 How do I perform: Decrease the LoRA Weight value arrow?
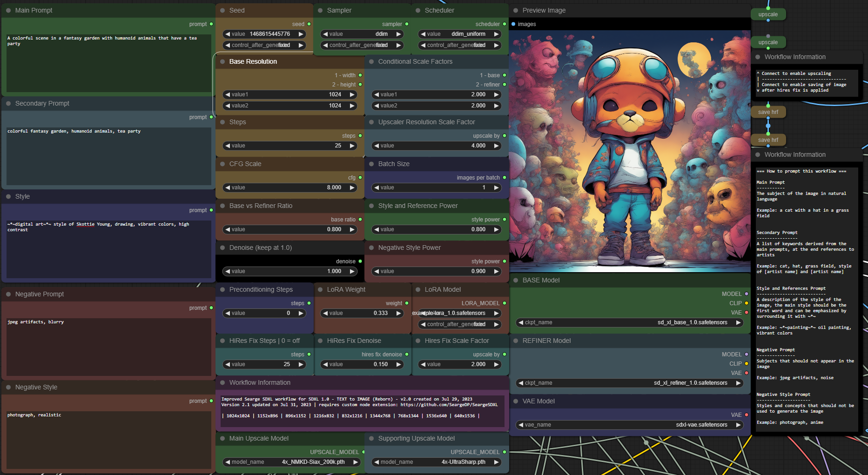coord(325,313)
